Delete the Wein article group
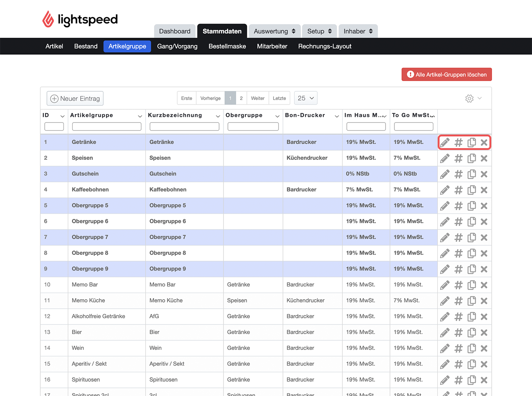The image size is (532, 396). tap(484, 348)
